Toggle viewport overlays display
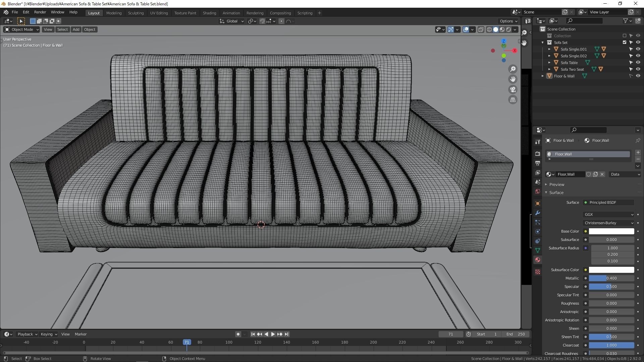 (x=466, y=29)
